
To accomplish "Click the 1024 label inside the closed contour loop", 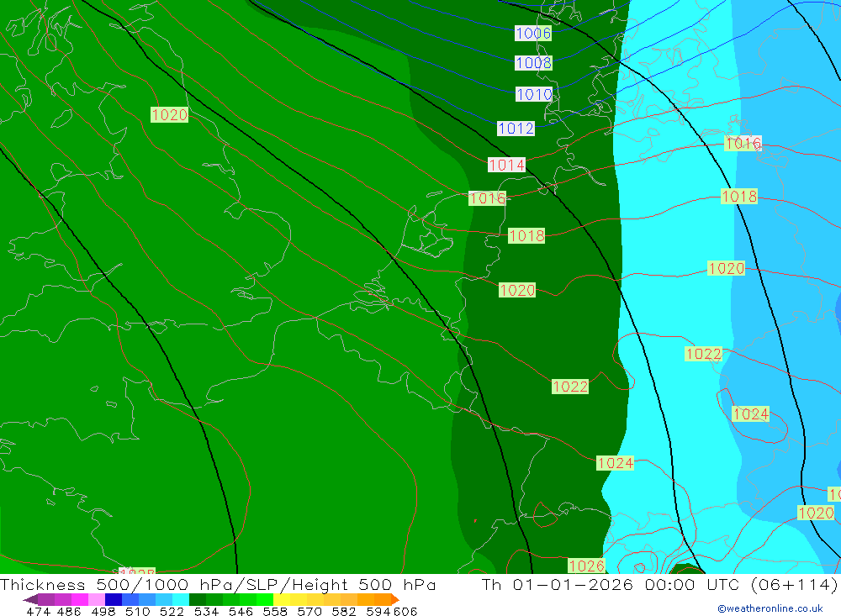I will pyautogui.click(x=751, y=413).
